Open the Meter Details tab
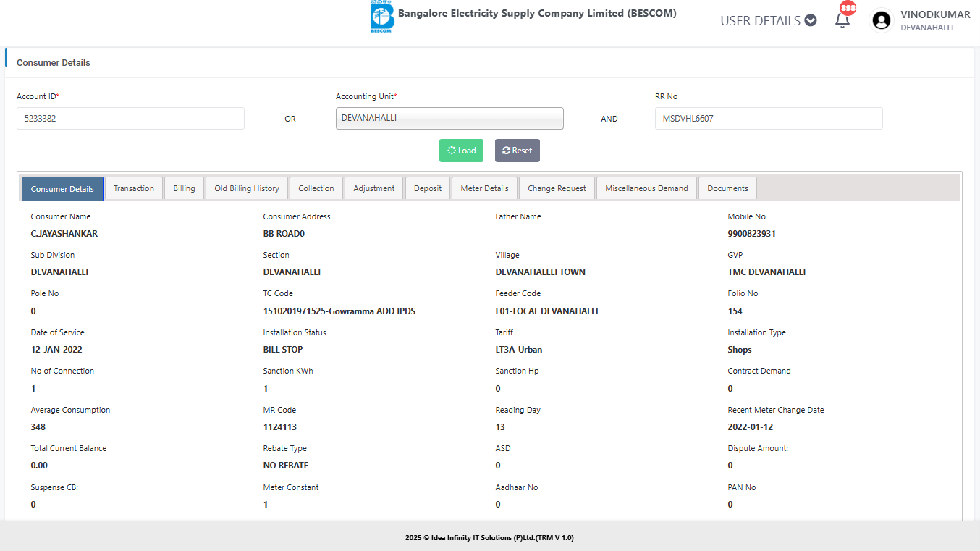Image resolution: width=980 pixels, height=551 pixels. pyautogui.click(x=485, y=188)
